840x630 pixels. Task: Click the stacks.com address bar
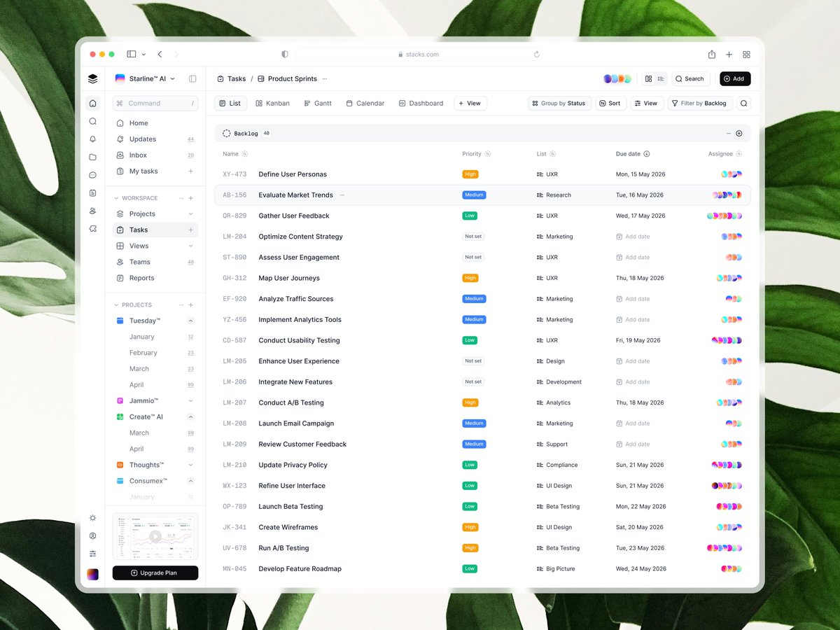[x=419, y=55]
